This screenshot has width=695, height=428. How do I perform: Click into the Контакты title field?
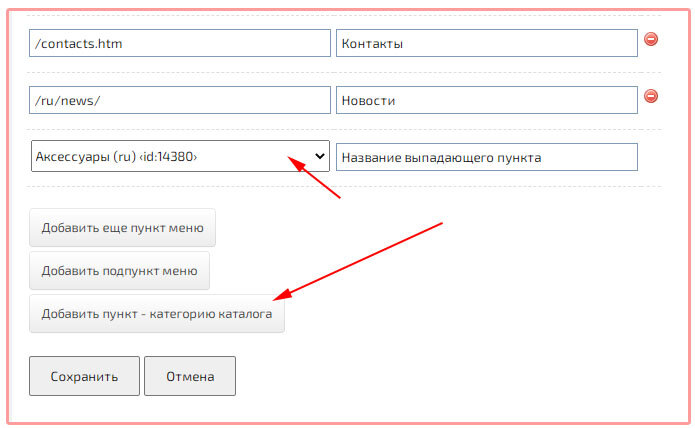[x=486, y=43]
